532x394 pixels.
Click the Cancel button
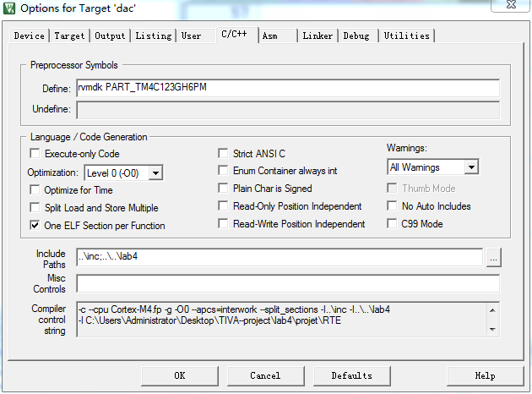point(266,375)
